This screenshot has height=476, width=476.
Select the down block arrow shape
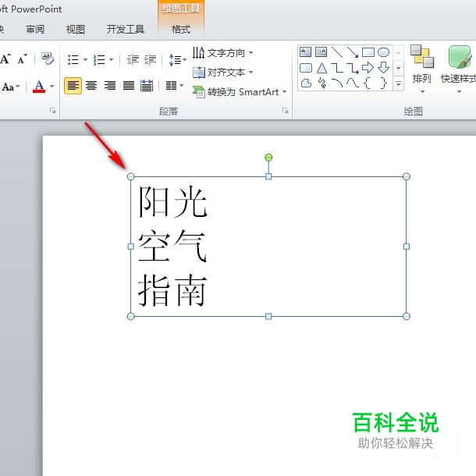(384, 68)
